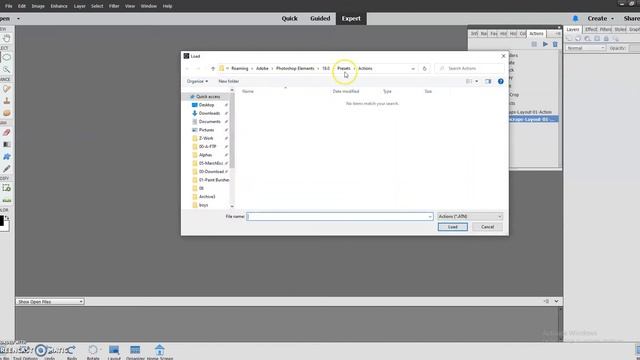Expand the address bar path dropdown

(413, 69)
